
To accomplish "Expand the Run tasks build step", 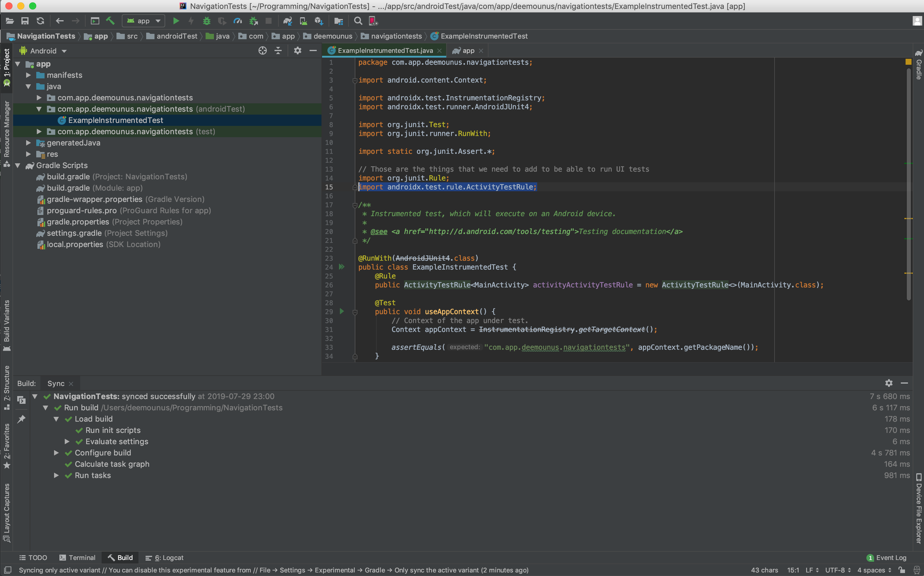I will [56, 475].
